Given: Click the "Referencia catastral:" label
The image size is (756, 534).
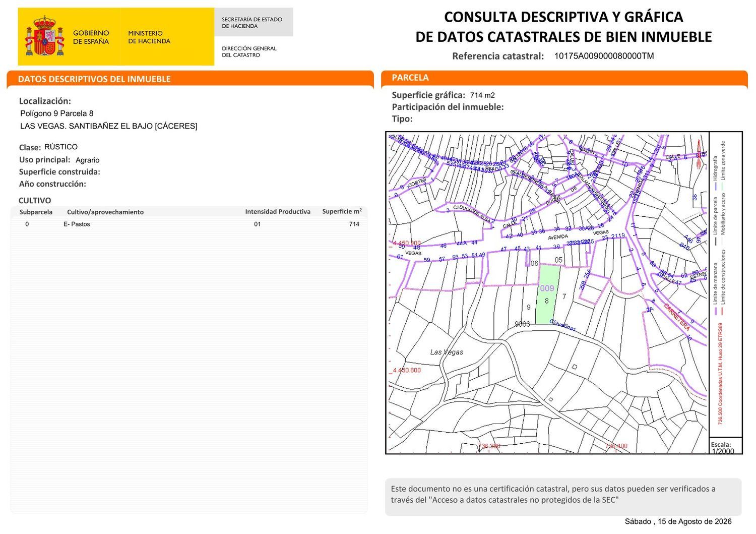Looking at the screenshot, I should (x=498, y=56).
